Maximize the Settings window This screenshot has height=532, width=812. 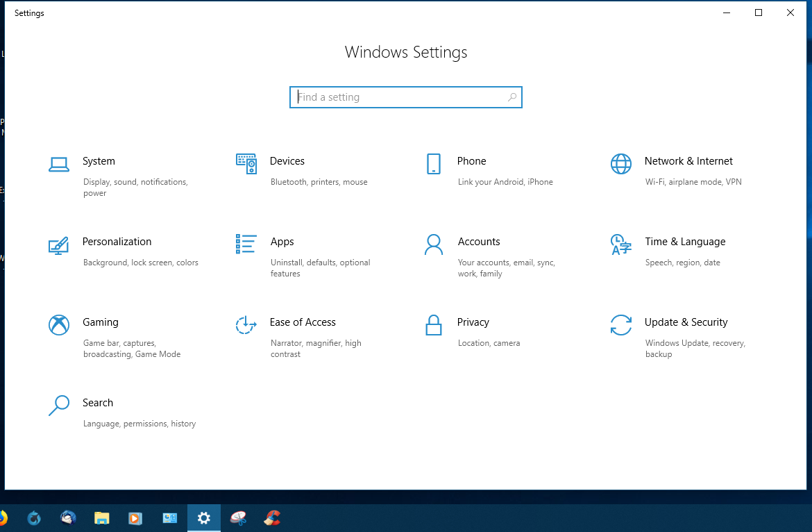[x=759, y=13]
